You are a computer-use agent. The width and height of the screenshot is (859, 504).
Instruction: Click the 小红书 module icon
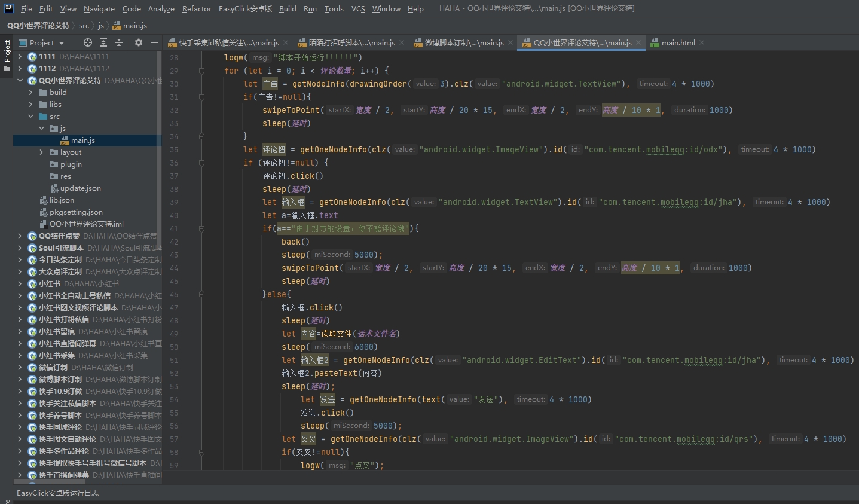32,284
